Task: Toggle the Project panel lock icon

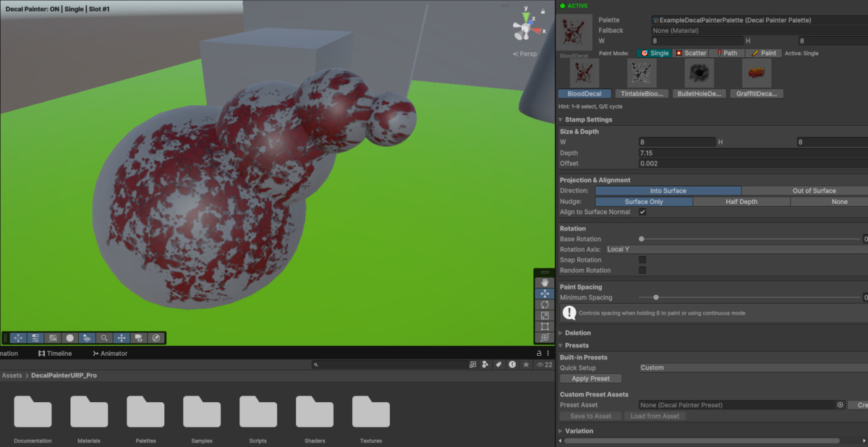Action: click(x=538, y=354)
